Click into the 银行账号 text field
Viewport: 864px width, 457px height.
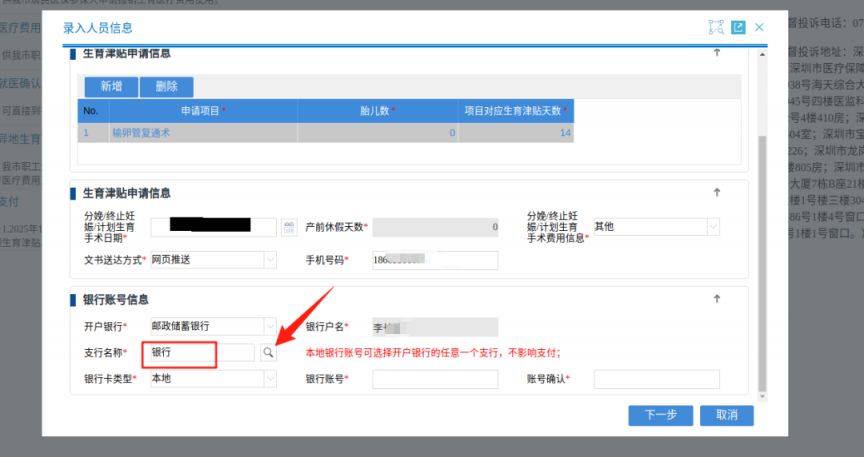click(434, 379)
